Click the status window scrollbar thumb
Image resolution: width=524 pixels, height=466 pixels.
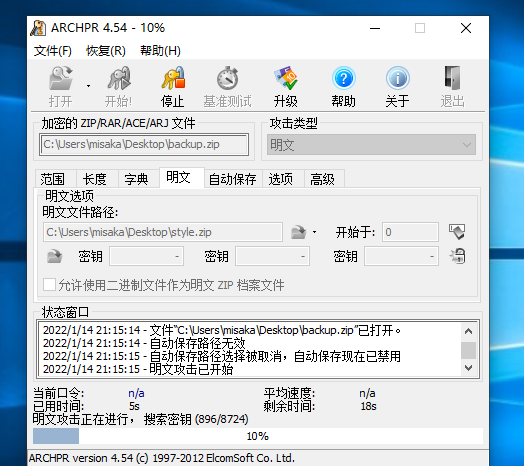click(469, 350)
